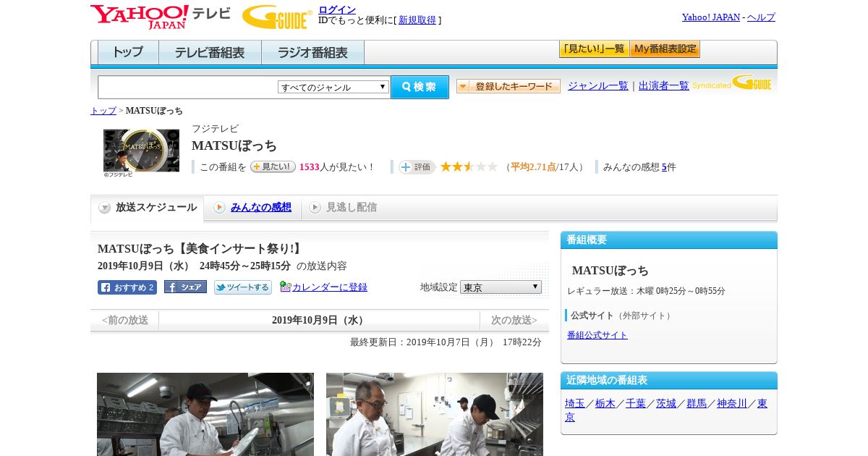Viewport: 868px width, 456px height.
Task: Open the ヘルプ link
Action: 761,17
